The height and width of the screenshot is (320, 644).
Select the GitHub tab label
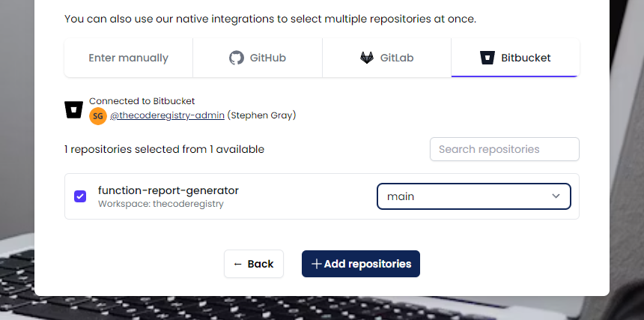pos(268,58)
